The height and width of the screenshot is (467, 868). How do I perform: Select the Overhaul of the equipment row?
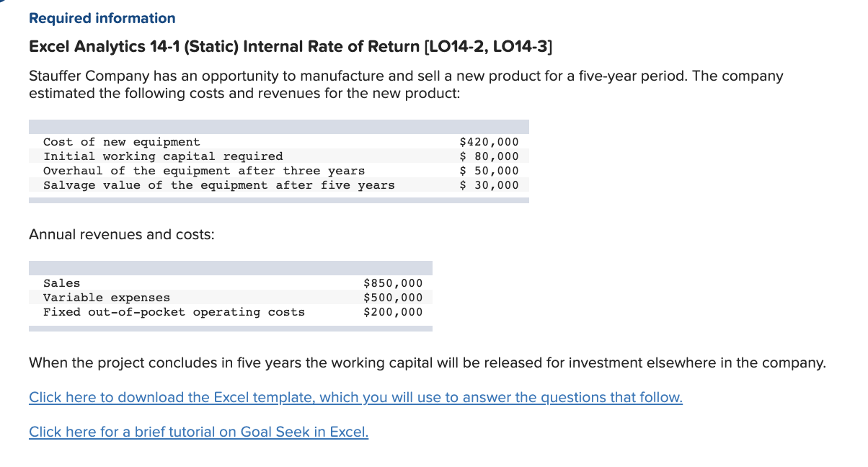203,170
